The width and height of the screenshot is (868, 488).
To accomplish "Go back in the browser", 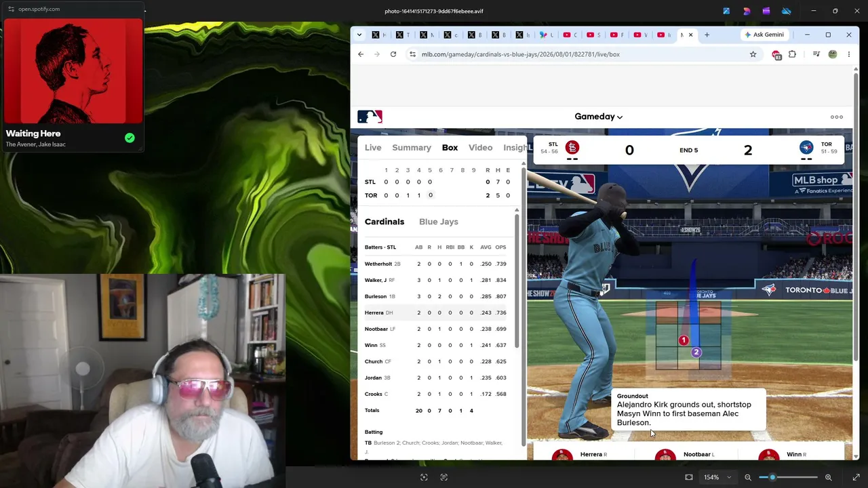I will click(x=361, y=54).
